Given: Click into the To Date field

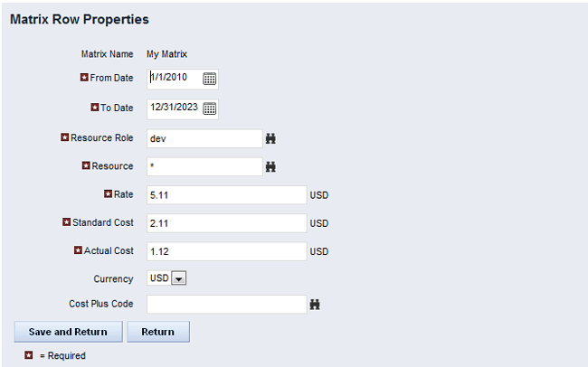Looking at the screenshot, I should [x=174, y=108].
